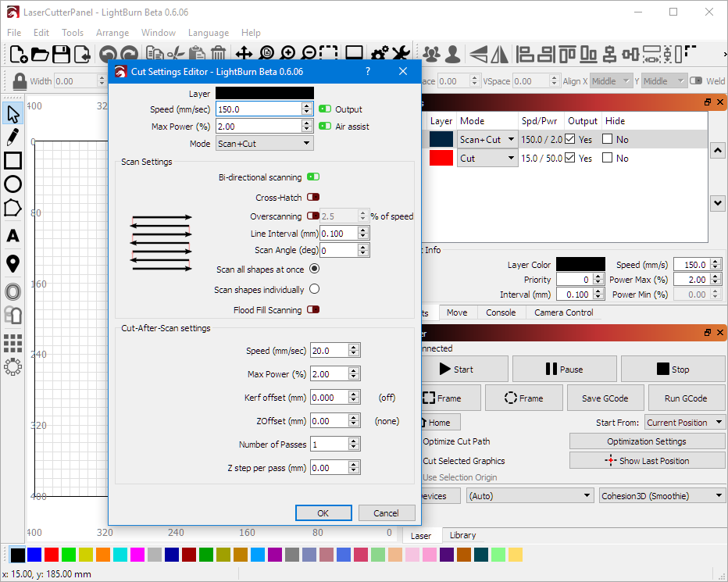The width and height of the screenshot is (728, 582).
Task: Toggle Bi-directional scanning switch
Action: (x=313, y=177)
